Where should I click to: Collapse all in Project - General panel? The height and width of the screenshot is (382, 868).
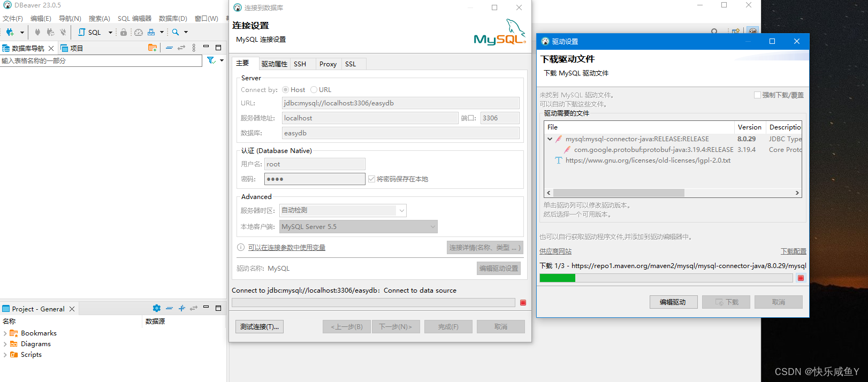click(169, 308)
